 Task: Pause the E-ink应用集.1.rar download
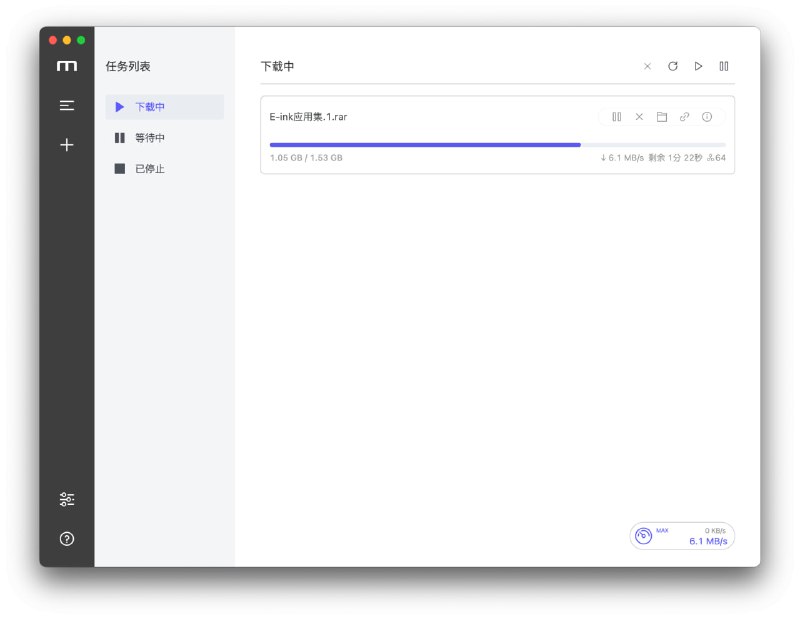click(x=617, y=117)
